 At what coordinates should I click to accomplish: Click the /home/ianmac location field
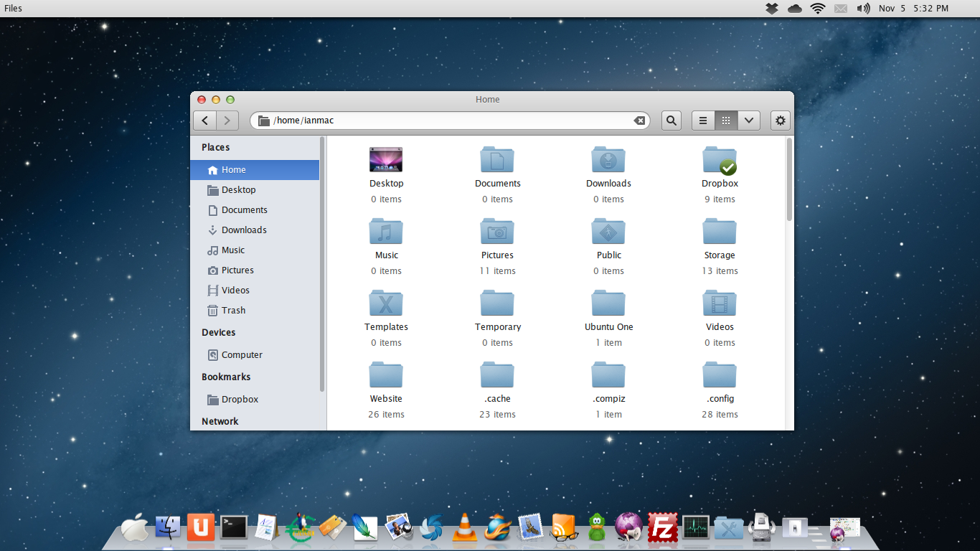[x=450, y=121]
